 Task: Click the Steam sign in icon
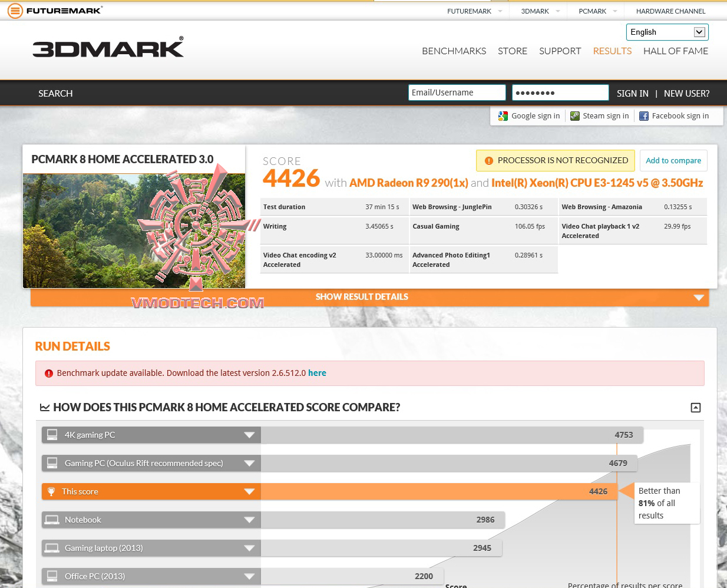(575, 116)
